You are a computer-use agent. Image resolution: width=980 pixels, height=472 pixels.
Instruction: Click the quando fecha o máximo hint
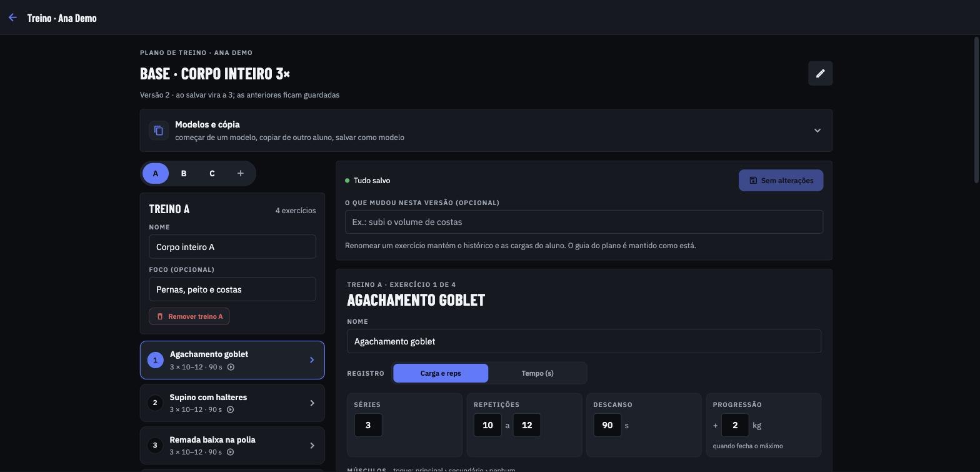pos(747,446)
